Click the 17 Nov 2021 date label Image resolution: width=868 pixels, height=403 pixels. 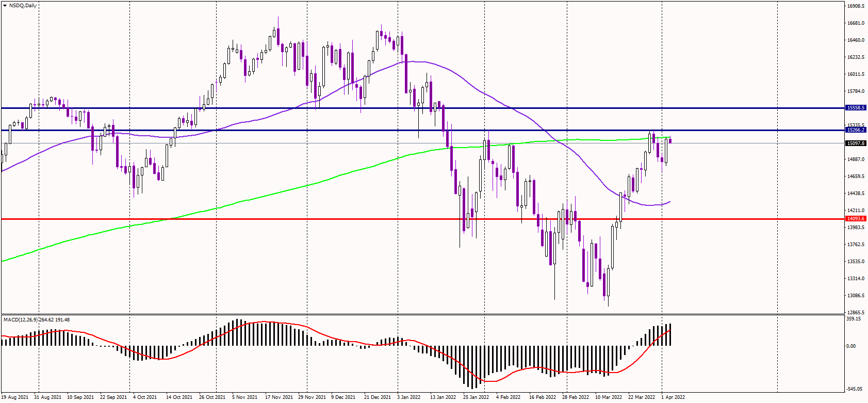279,397
